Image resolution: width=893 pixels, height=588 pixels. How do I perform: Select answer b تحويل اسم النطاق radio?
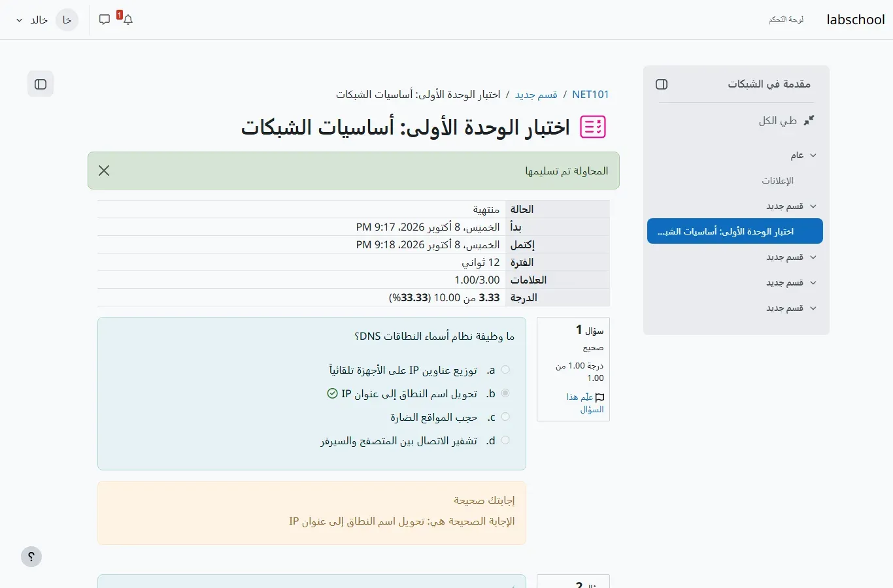[505, 393]
